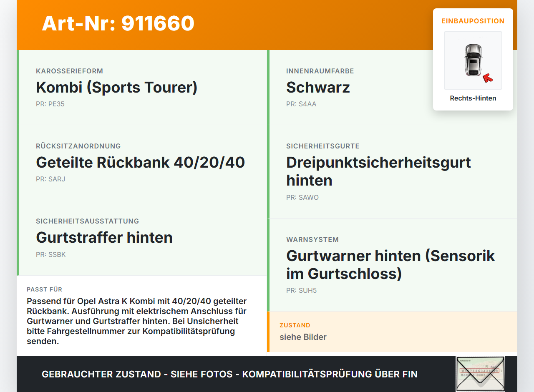Viewport: 534px width, 392px height.
Task: Click the SICHERHEITSGURTE label
Action: click(x=323, y=146)
